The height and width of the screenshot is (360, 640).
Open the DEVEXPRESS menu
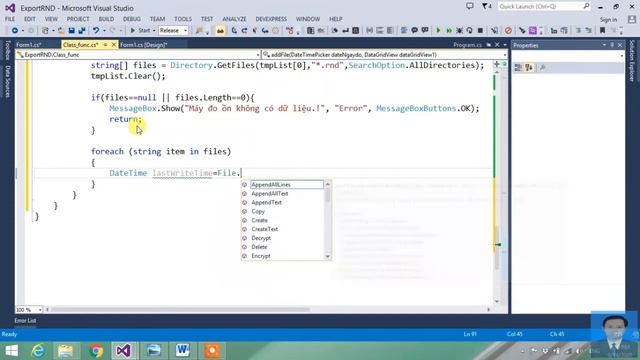271,19
